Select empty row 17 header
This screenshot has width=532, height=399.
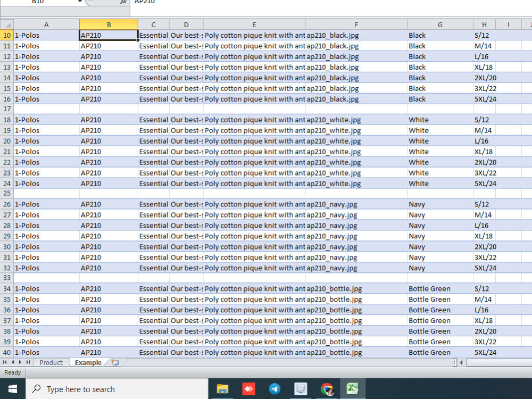coord(7,109)
